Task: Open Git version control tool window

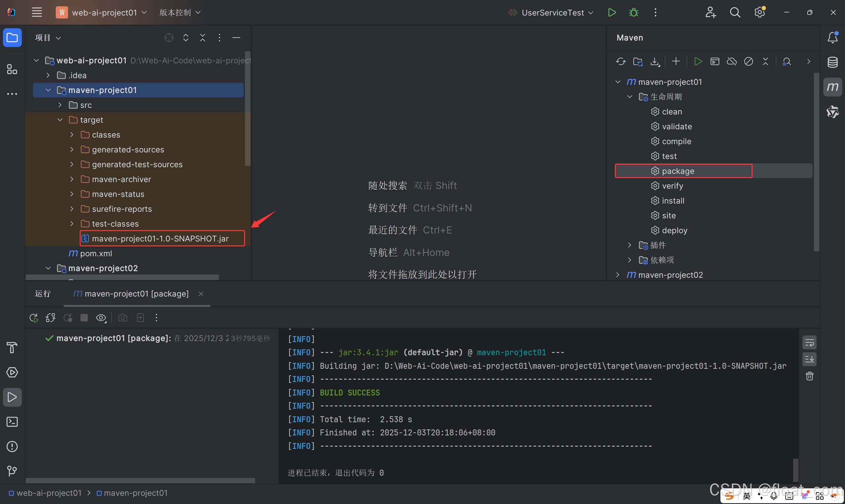Action: 12,471
